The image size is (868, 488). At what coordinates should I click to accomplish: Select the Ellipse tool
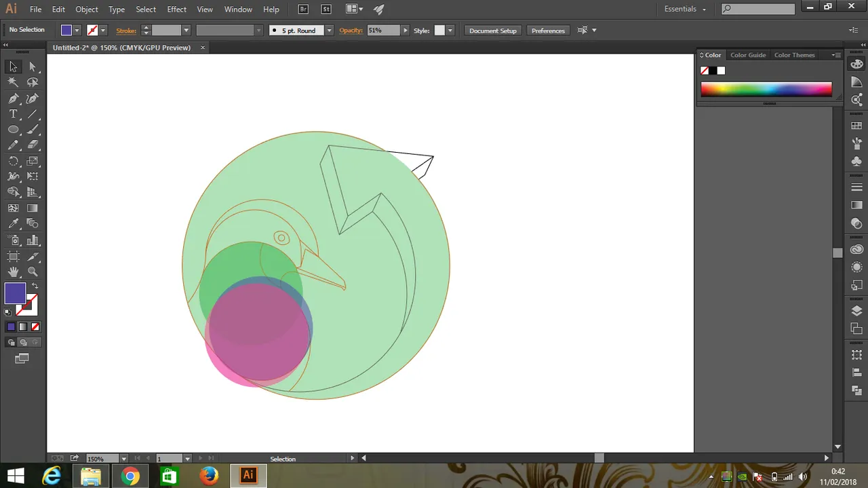tap(13, 130)
